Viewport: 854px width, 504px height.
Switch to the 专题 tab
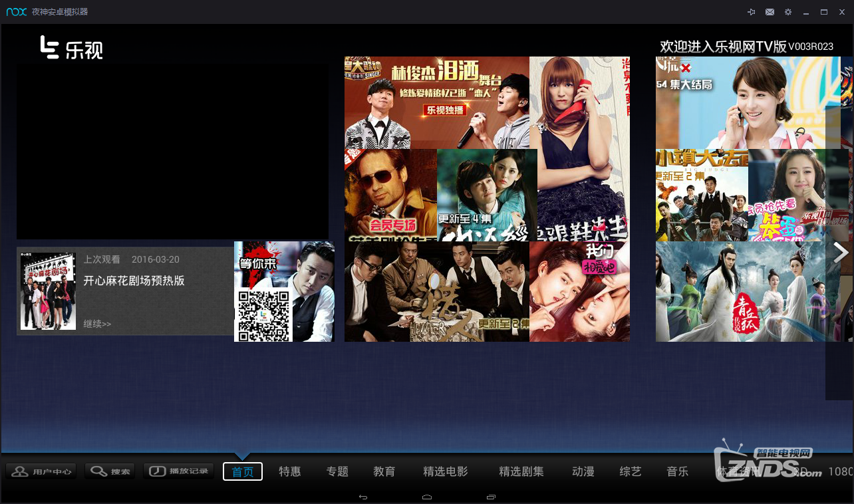(x=337, y=471)
